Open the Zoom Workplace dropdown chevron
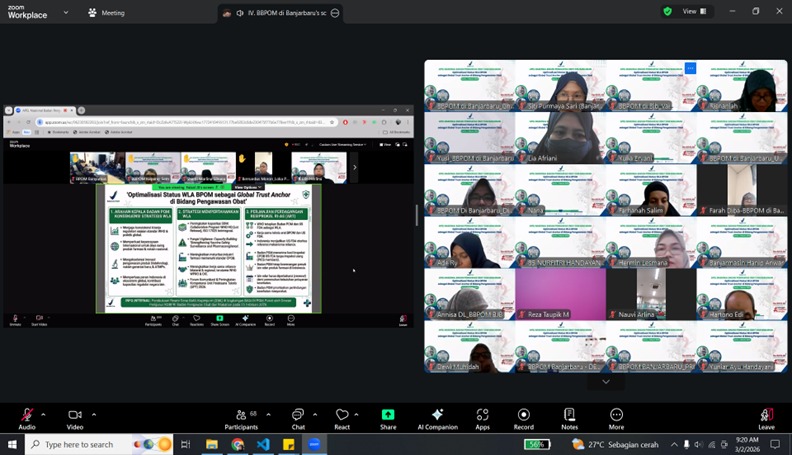792x455 pixels. tap(66, 13)
